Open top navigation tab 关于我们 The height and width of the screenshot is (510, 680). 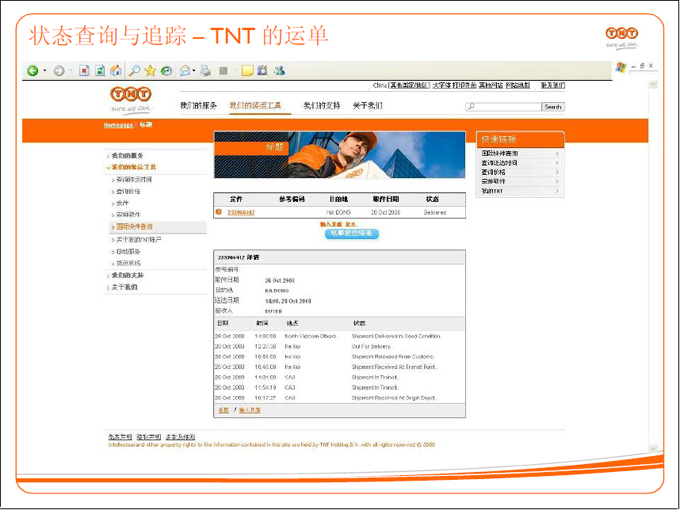coord(367,105)
